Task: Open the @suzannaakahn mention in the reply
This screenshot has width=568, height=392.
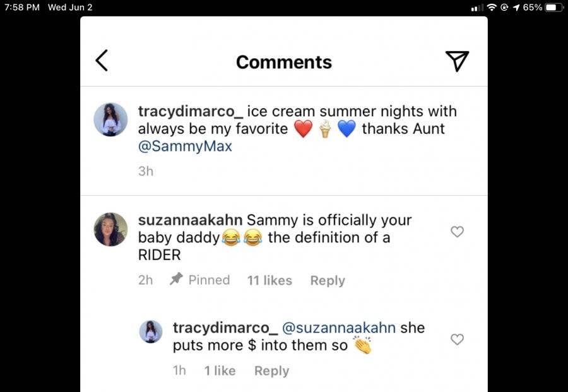Action: 339,328
